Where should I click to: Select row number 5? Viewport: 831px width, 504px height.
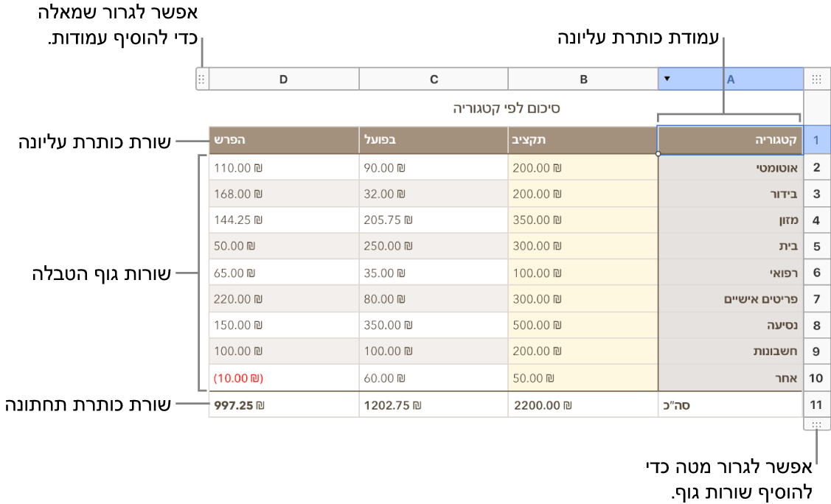coord(816,245)
